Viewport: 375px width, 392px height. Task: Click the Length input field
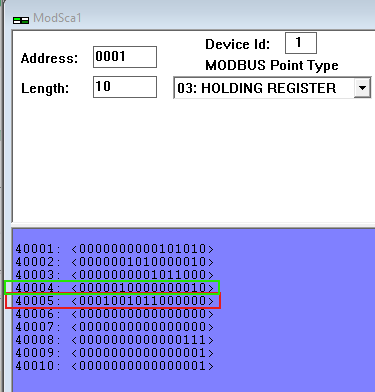[125, 87]
